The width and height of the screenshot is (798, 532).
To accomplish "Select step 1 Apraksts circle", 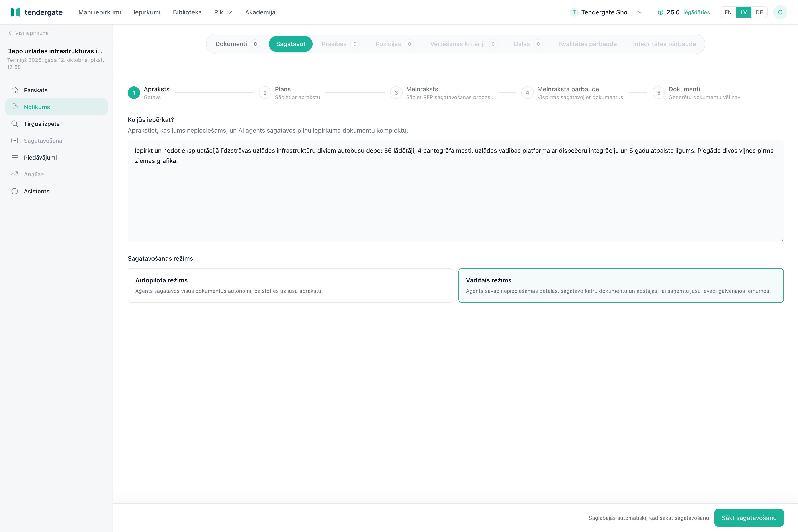I will coord(134,93).
